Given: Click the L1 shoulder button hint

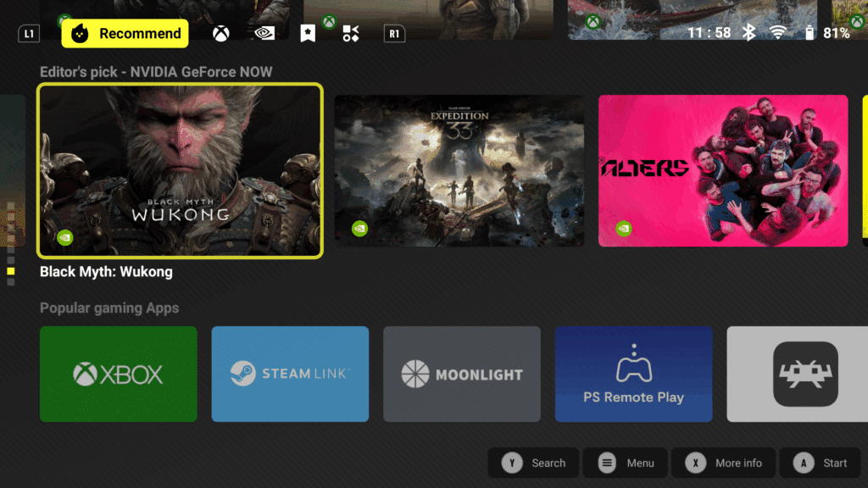Looking at the screenshot, I should (x=29, y=34).
